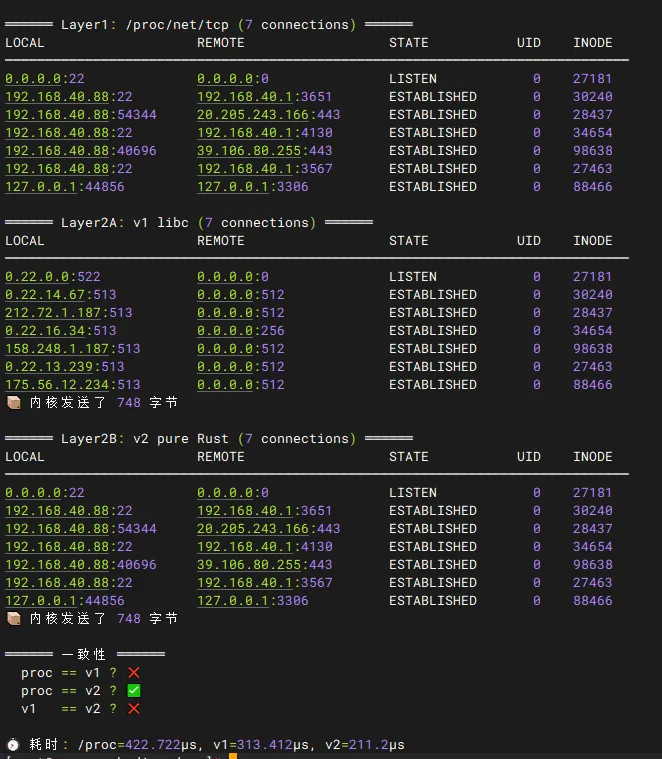Click the LISTEN state in Layer2B
The width and height of the screenshot is (662, 759).
[x=413, y=492]
